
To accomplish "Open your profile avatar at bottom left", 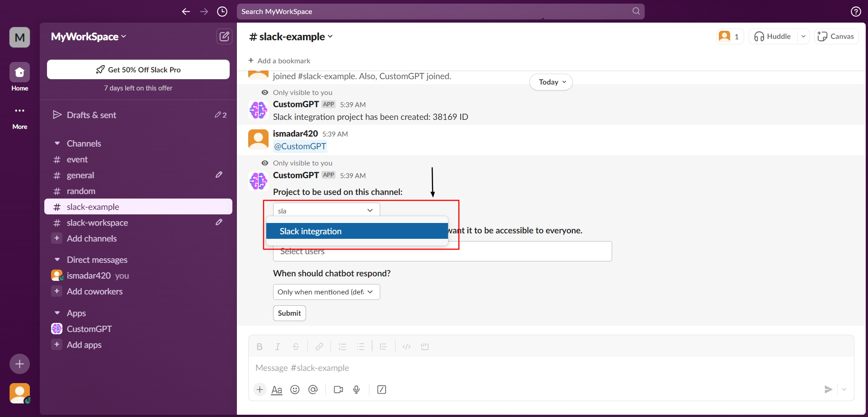I will (x=20, y=393).
